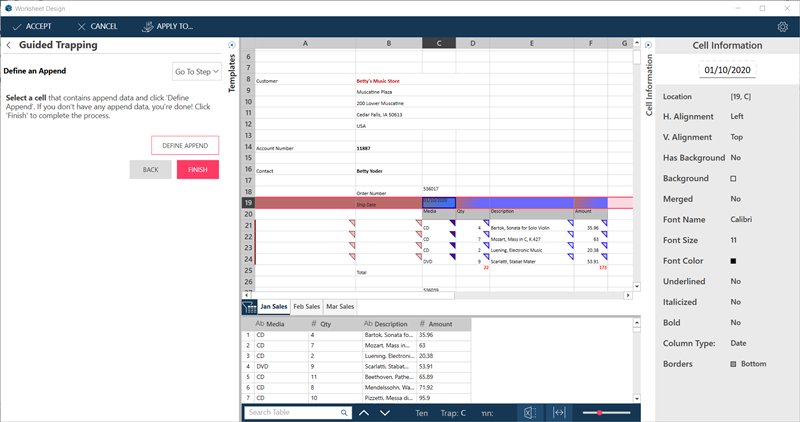800x422 pixels.
Task: Click the search magnifier in Search Table
Action: (344, 412)
